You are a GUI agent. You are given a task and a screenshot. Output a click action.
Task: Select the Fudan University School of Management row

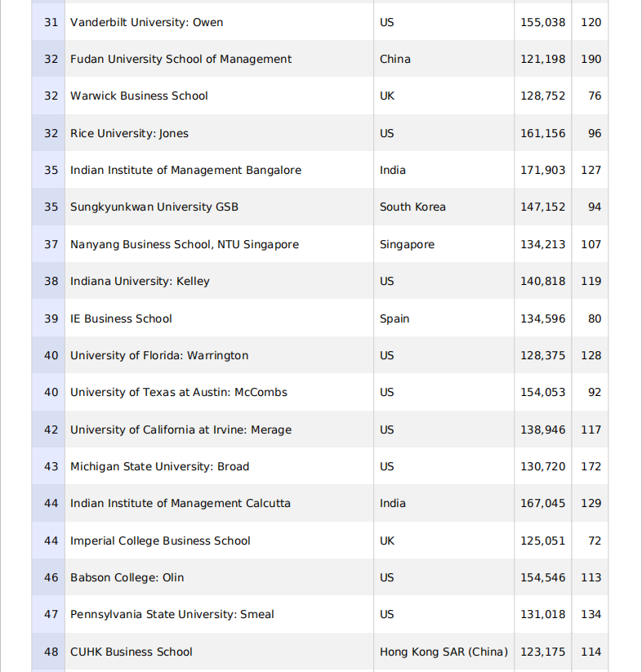tap(181, 59)
